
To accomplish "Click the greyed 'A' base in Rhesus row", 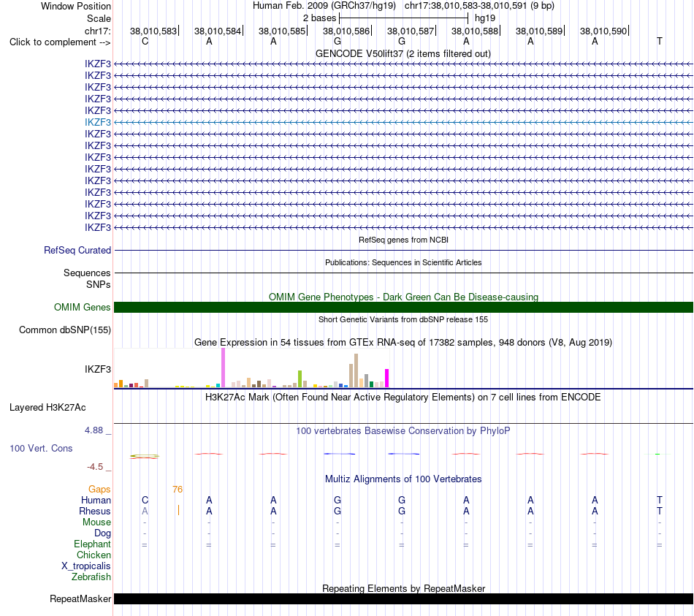I will [145, 511].
